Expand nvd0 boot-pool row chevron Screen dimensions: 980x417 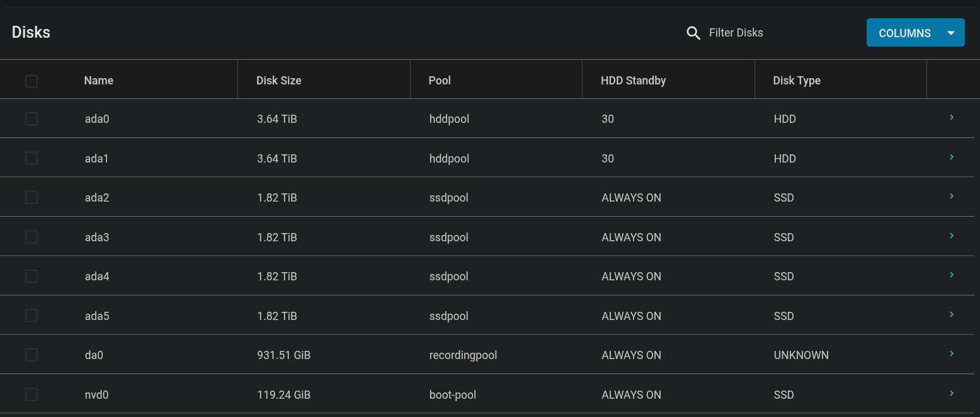(952, 393)
